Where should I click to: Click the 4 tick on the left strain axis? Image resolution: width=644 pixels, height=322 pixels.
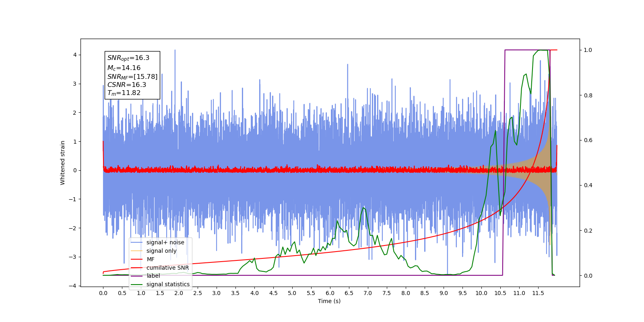(74, 55)
